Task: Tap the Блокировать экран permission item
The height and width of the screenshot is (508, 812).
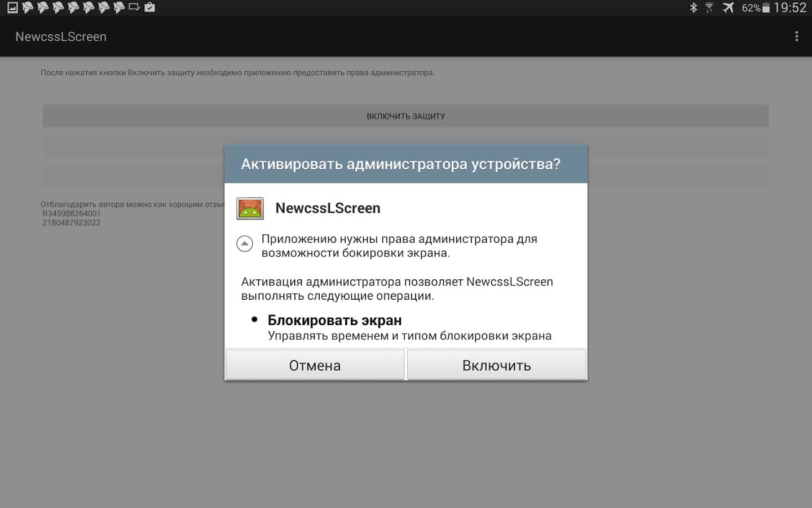Action: click(334, 321)
